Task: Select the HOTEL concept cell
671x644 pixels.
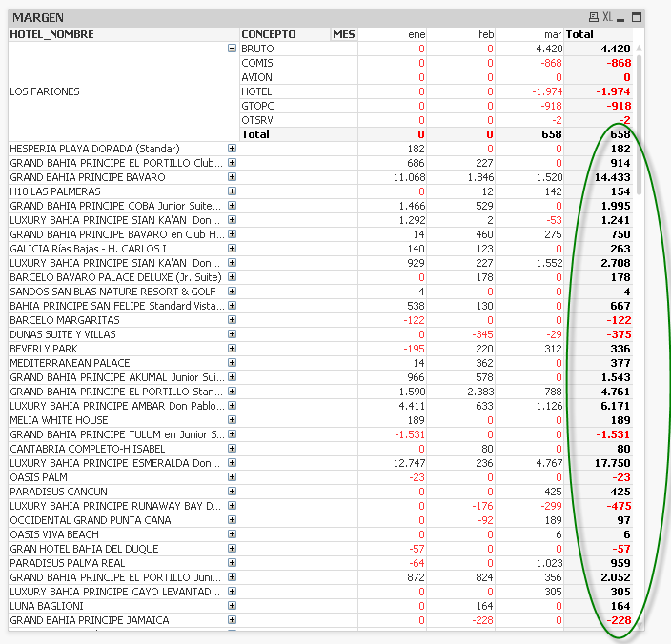Action: (298, 91)
